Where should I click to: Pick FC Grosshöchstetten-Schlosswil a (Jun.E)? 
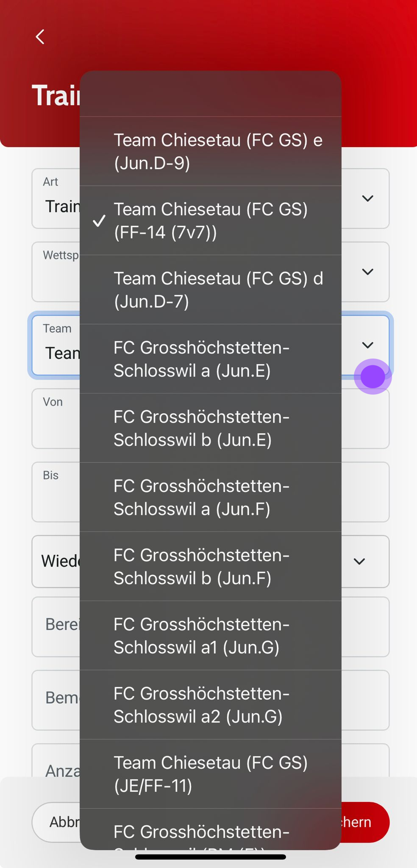click(x=211, y=359)
